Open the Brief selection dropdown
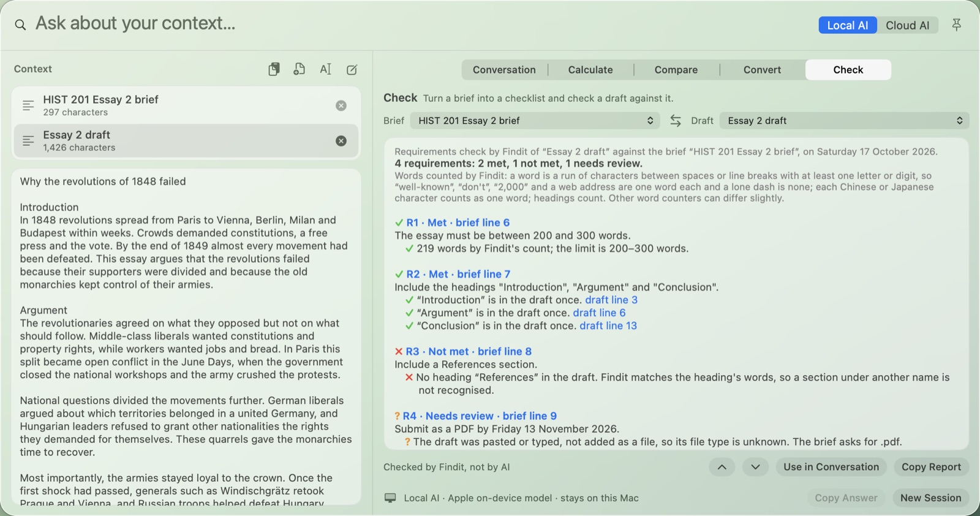 [x=535, y=121]
